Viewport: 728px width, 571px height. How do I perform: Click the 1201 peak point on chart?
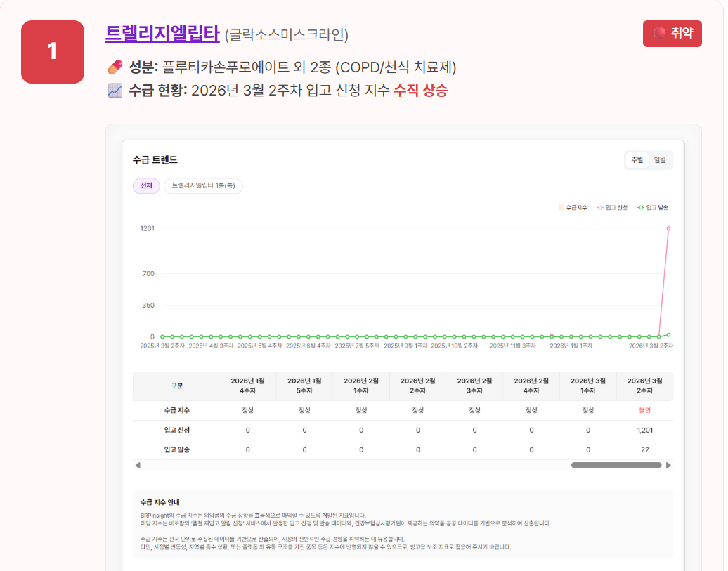[x=668, y=228]
